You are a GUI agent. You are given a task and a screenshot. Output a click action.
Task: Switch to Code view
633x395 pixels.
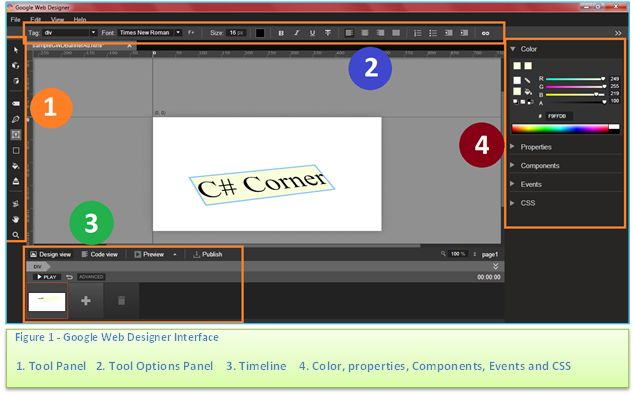[100, 254]
